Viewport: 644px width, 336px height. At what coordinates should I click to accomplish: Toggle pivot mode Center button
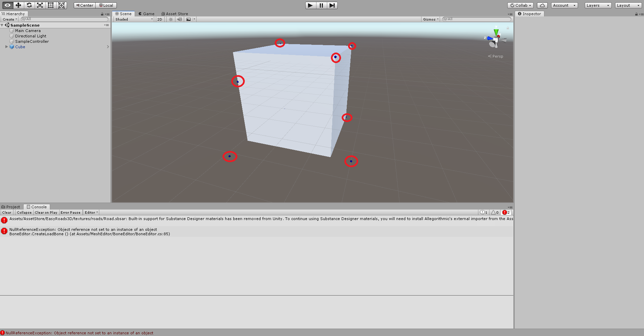pyautogui.click(x=84, y=5)
